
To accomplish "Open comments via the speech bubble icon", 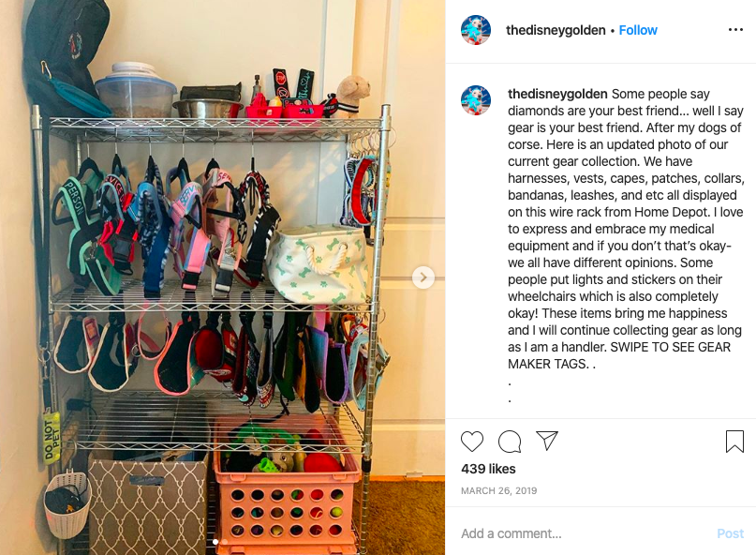I will [x=510, y=442].
